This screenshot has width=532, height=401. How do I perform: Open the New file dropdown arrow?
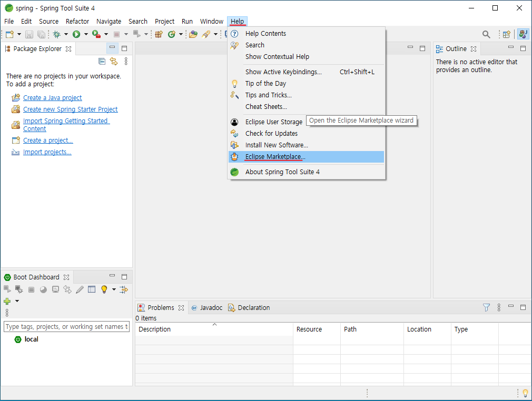click(x=19, y=34)
